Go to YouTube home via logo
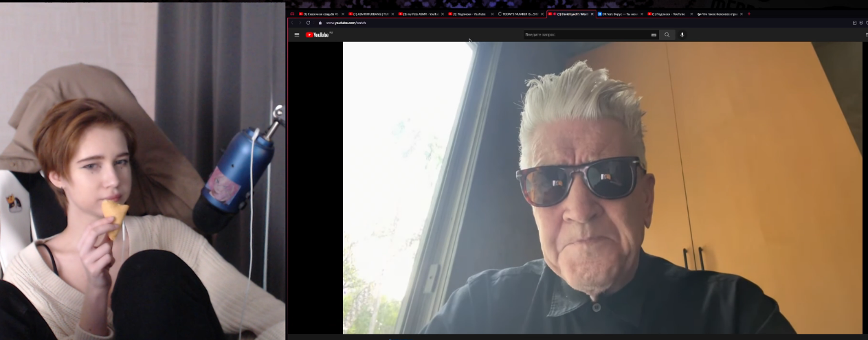Image resolution: width=868 pixels, height=340 pixels. click(318, 34)
